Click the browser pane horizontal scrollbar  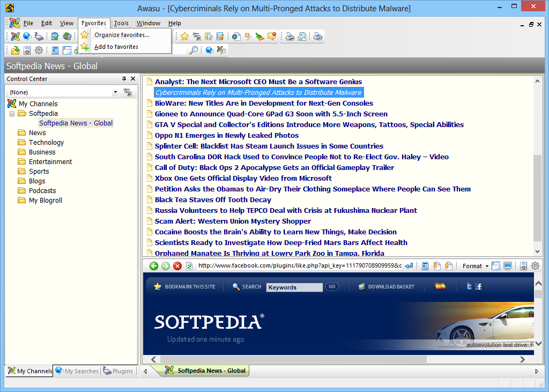point(293,359)
